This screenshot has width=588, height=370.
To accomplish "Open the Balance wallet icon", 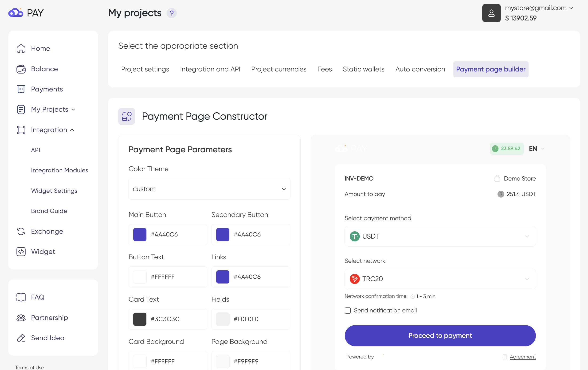I will (21, 69).
